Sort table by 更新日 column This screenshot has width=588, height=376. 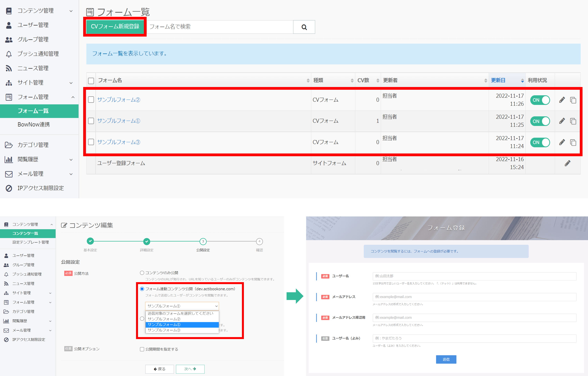click(x=507, y=80)
